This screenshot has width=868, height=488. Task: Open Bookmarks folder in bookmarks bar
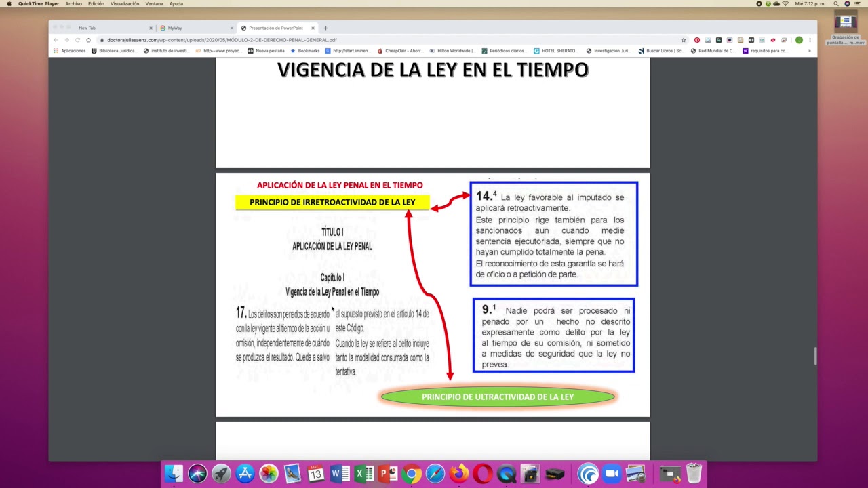[305, 51]
